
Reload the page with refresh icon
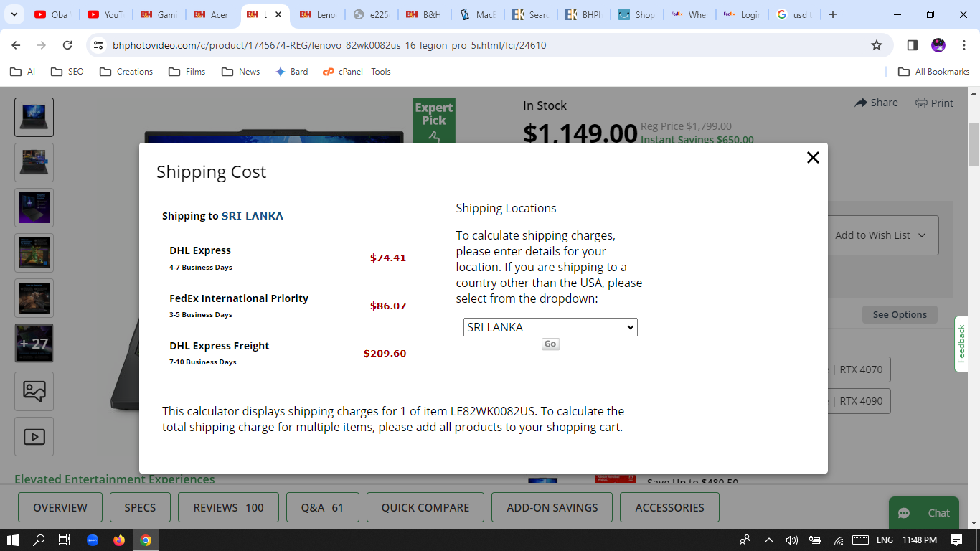(67, 45)
